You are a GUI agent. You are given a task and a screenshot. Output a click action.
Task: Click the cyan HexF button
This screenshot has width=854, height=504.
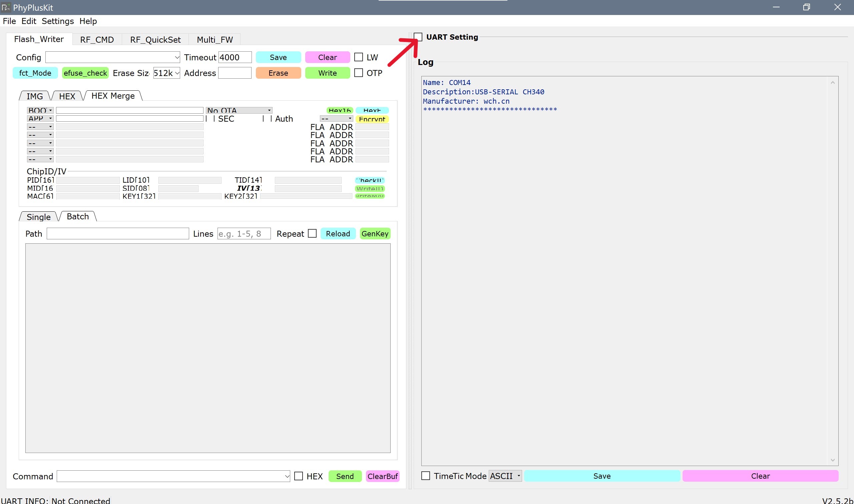pyautogui.click(x=372, y=110)
